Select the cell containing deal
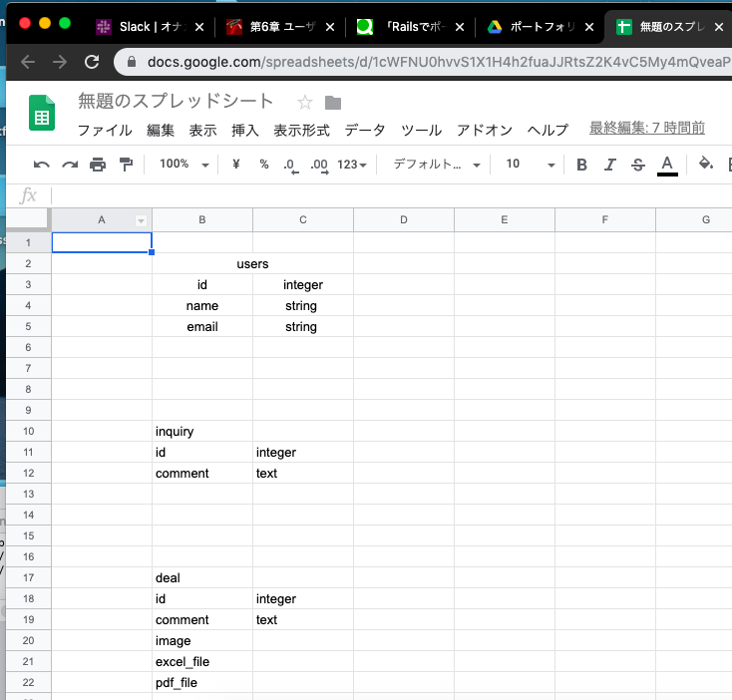This screenshot has width=732, height=700. 202,577
